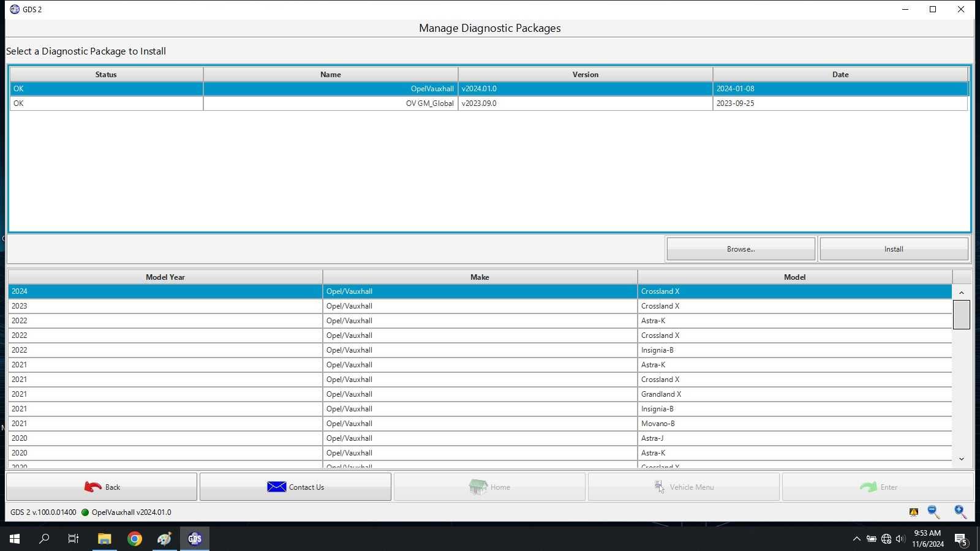Select the 2022 Crossland X row
Image resolution: width=980 pixels, height=551 pixels.
pos(480,335)
